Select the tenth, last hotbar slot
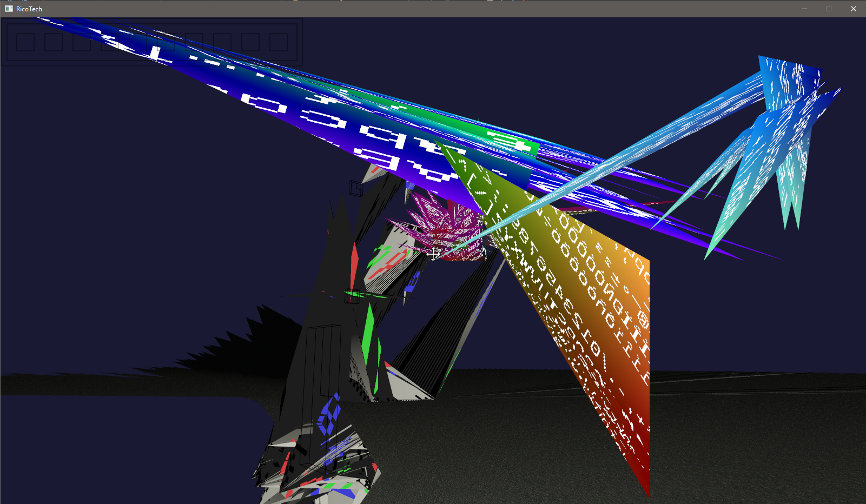Image resolution: width=866 pixels, height=504 pixels. click(279, 42)
